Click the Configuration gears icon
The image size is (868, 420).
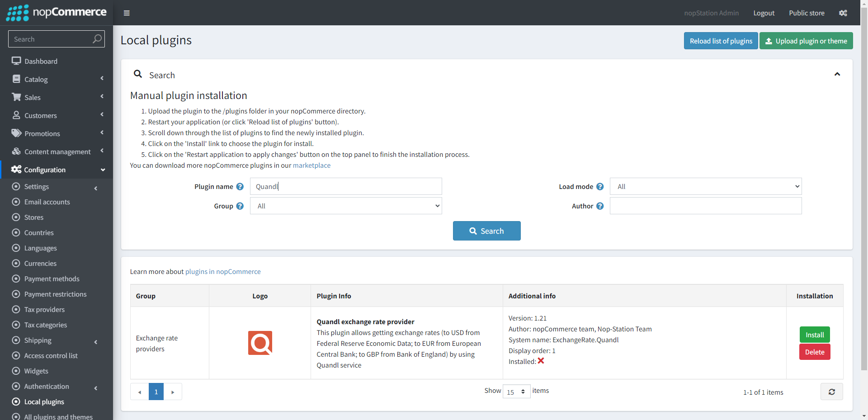16,169
